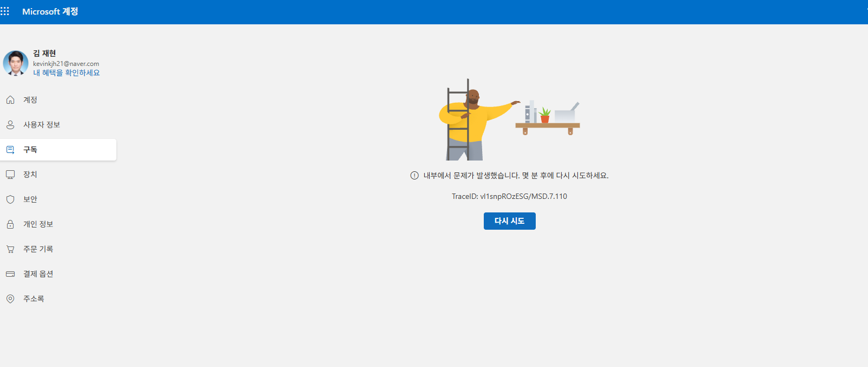Click the Microsoft 계정 header title
868x367 pixels.
point(50,11)
